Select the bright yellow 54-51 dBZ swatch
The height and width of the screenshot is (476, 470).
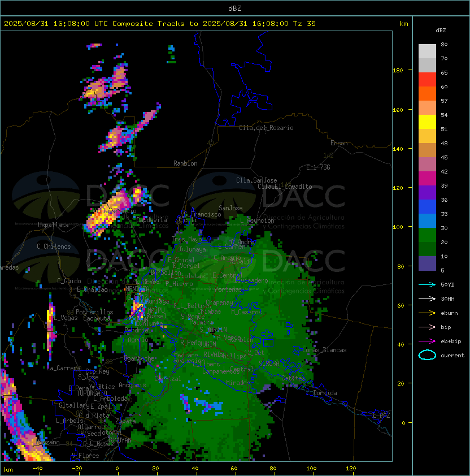click(427, 122)
